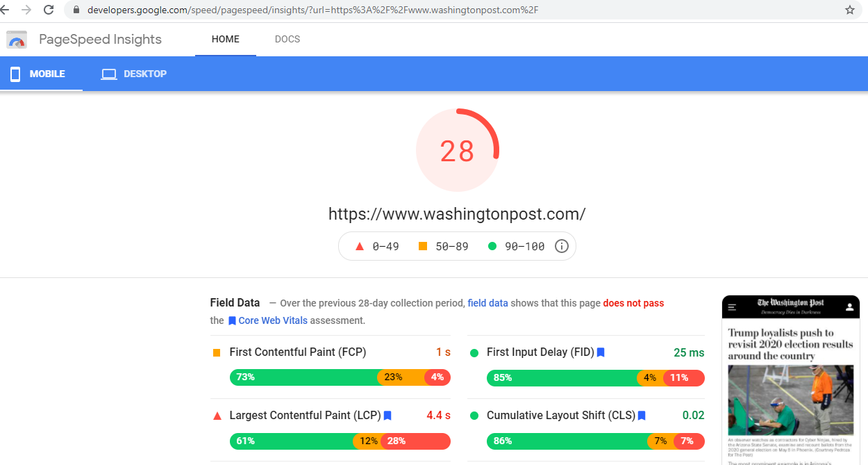Switch to the DESKTOP tab

[x=134, y=74]
